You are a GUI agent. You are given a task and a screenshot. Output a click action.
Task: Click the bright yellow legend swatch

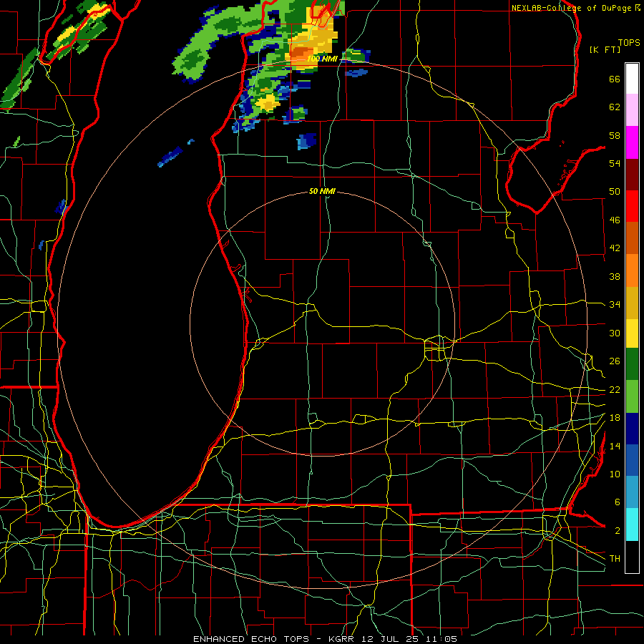(x=632, y=333)
